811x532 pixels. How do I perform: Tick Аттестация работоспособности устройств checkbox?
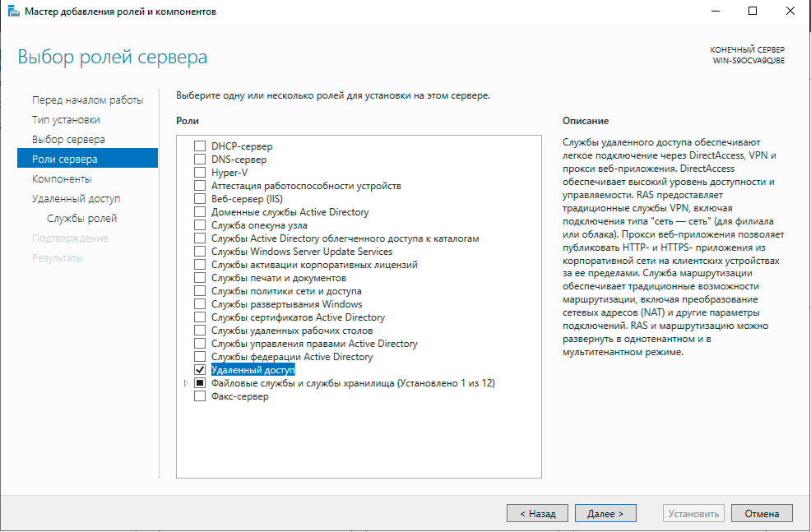tap(200, 186)
